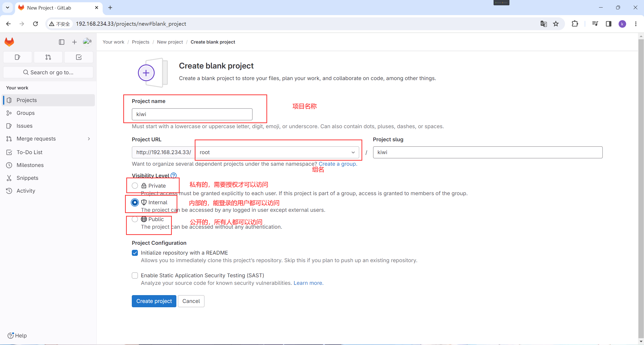This screenshot has width=644, height=345.
Task: Select the Public visibility radio button
Action: [x=135, y=219]
